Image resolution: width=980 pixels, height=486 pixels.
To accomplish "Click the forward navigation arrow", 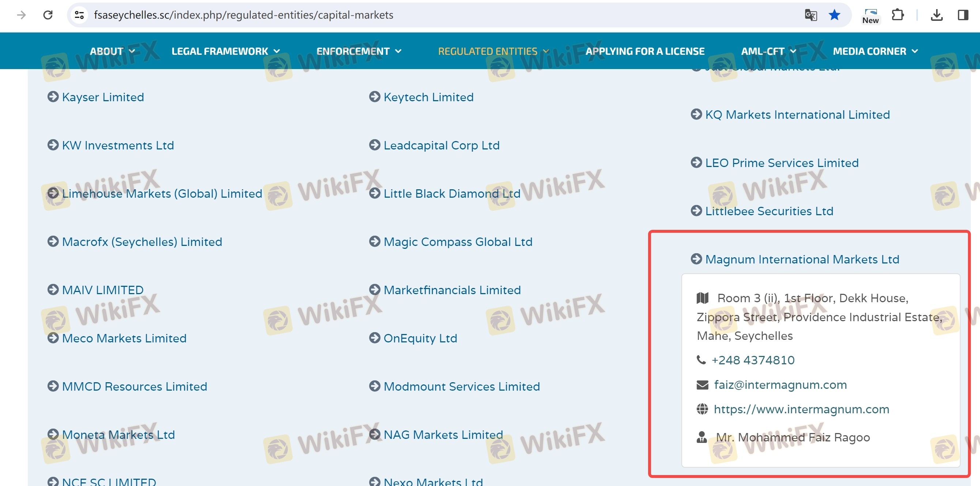I will 22,15.
